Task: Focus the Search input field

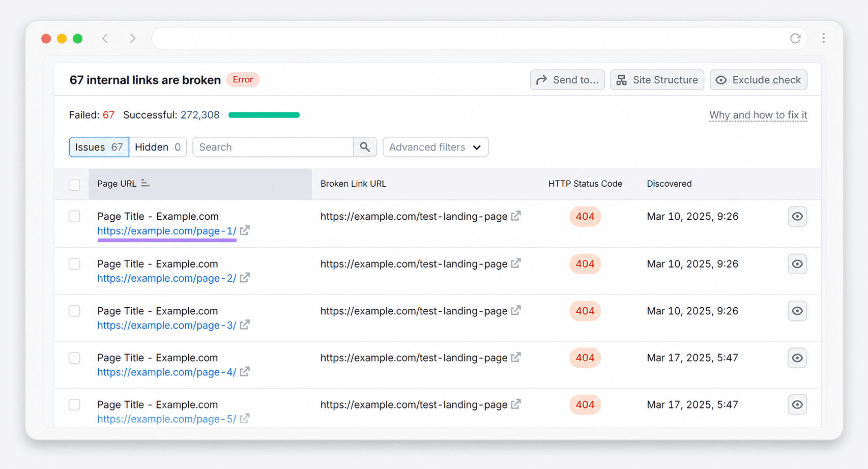Action: click(273, 147)
